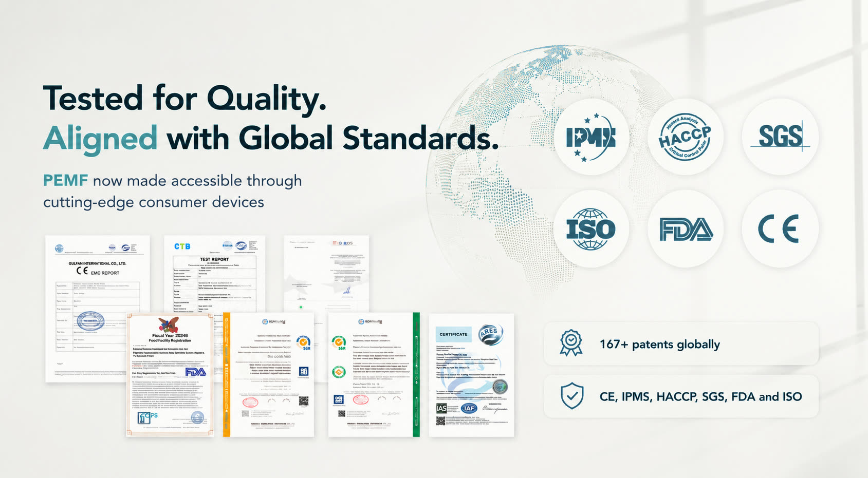This screenshot has height=478, width=868.
Task: Click the HACCP certification badge
Action: pos(686,137)
